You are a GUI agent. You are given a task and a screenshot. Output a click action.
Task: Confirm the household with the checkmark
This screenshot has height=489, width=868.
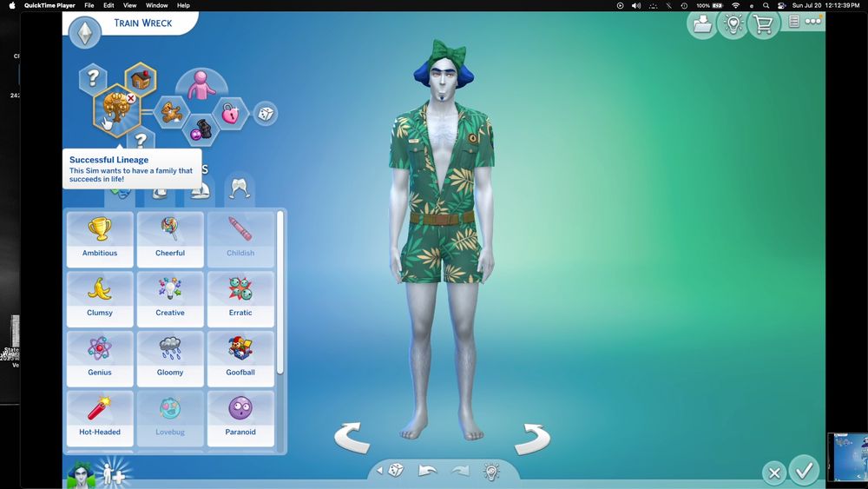click(804, 471)
